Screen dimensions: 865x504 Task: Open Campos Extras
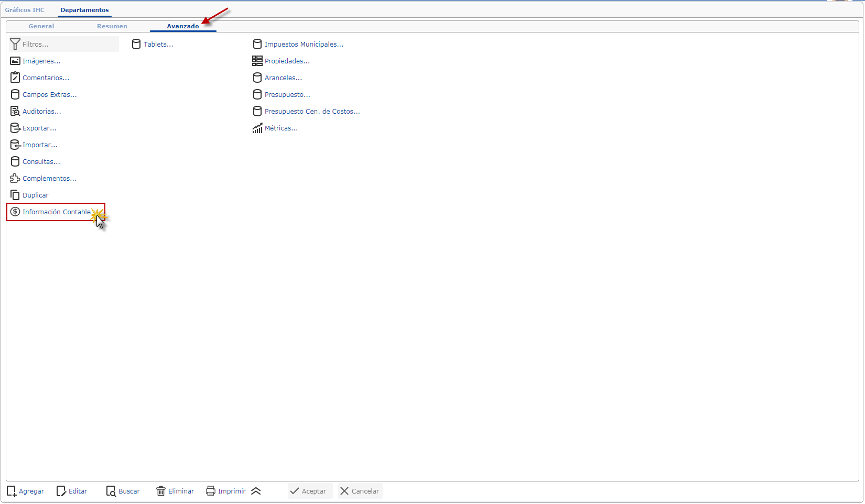(50, 95)
